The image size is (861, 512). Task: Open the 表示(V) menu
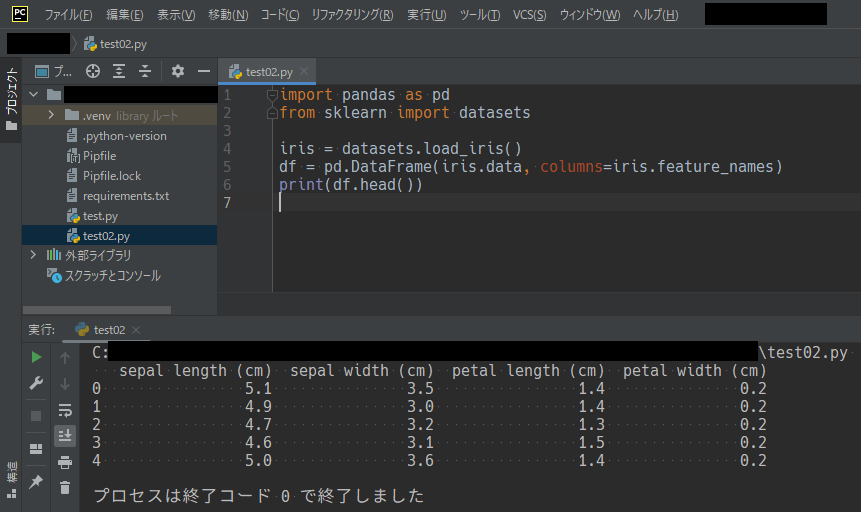pyautogui.click(x=176, y=15)
